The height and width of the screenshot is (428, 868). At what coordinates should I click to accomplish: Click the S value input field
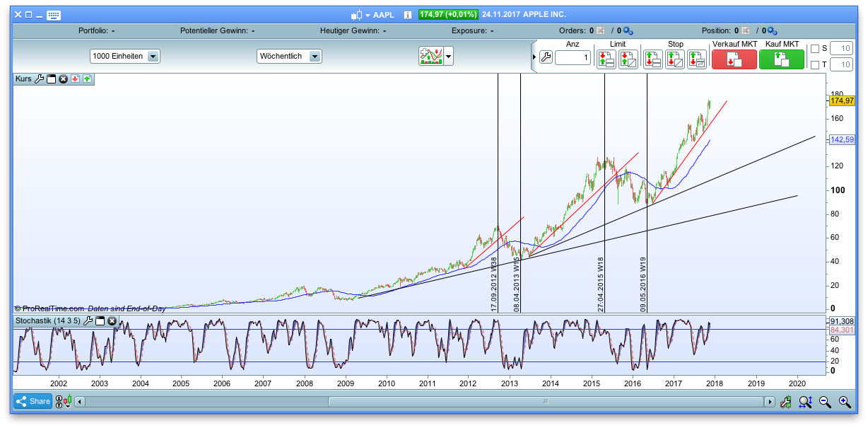[x=841, y=48]
